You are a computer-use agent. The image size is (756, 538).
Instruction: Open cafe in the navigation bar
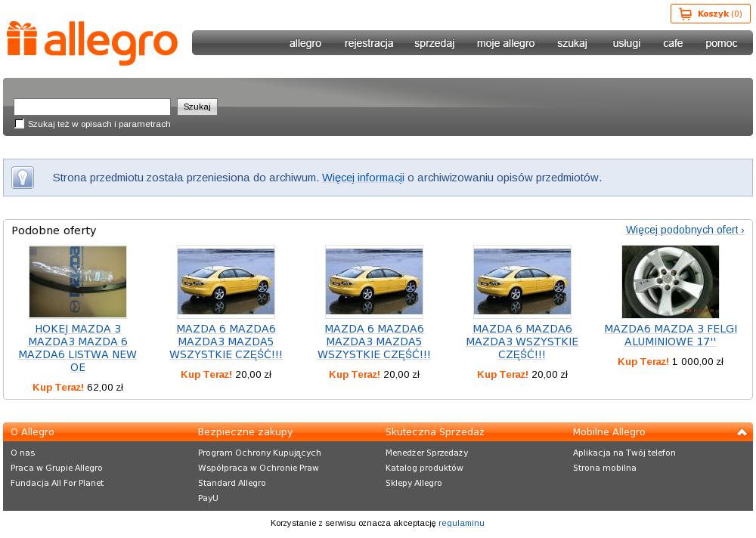tap(673, 43)
